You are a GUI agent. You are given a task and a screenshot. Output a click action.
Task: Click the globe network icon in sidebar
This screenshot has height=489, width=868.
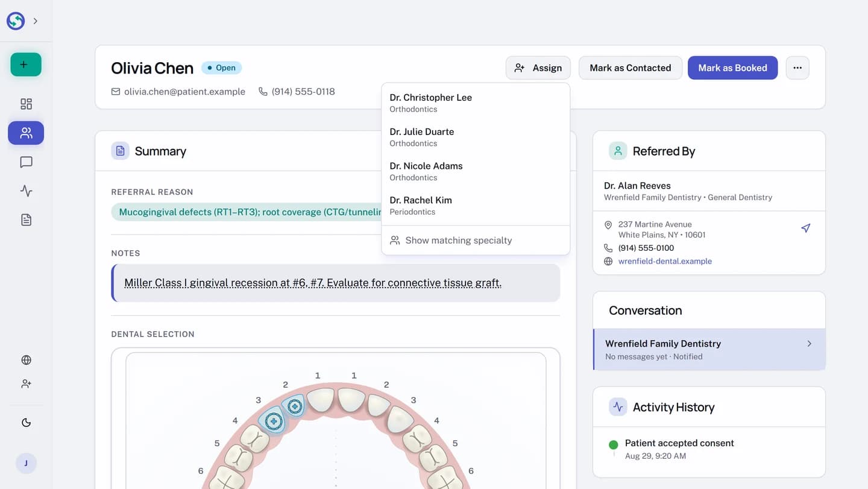click(x=26, y=360)
